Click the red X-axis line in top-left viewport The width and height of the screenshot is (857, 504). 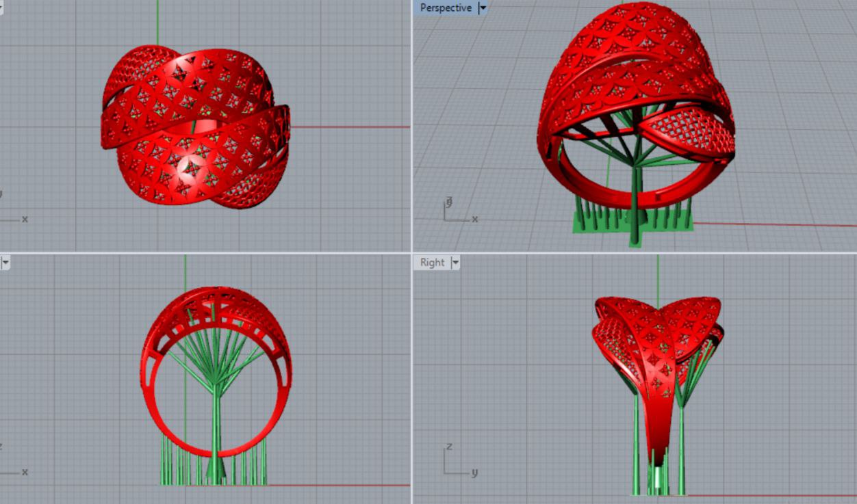coord(349,127)
